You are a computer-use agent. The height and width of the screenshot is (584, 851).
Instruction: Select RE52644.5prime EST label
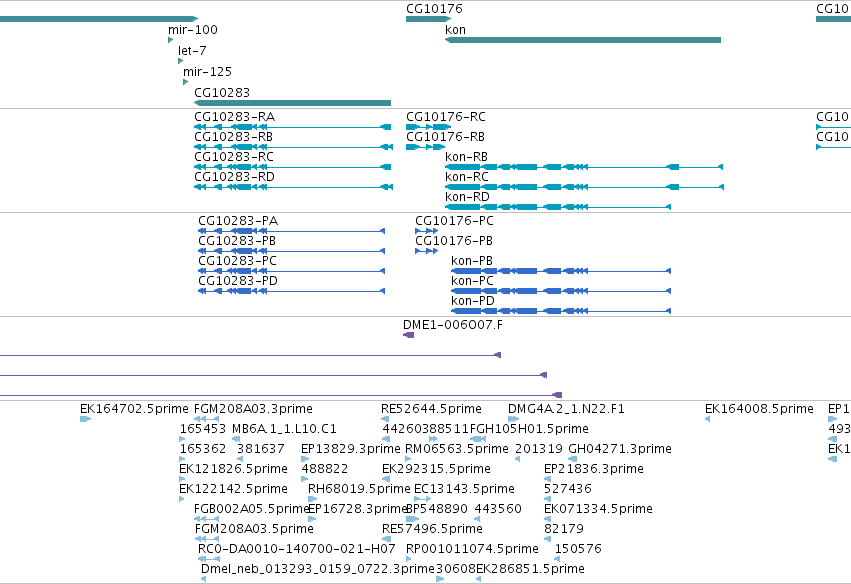[431, 409]
